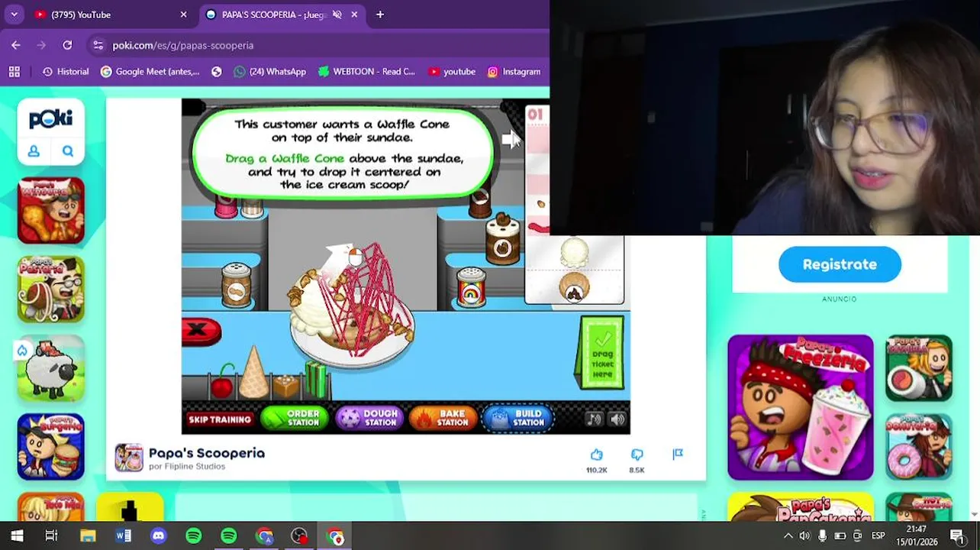Toggle the game sound speaker icon
Image resolution: width=980 pixels, height=550 pixels.
(x=617, y=419)
